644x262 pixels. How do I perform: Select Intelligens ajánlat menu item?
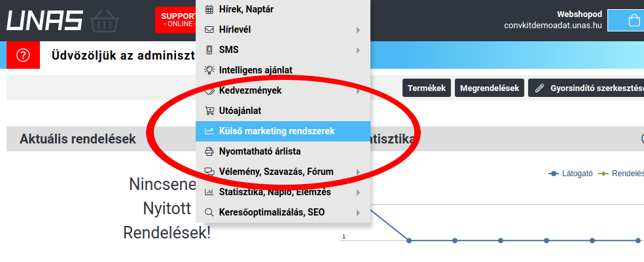[283, 70]
